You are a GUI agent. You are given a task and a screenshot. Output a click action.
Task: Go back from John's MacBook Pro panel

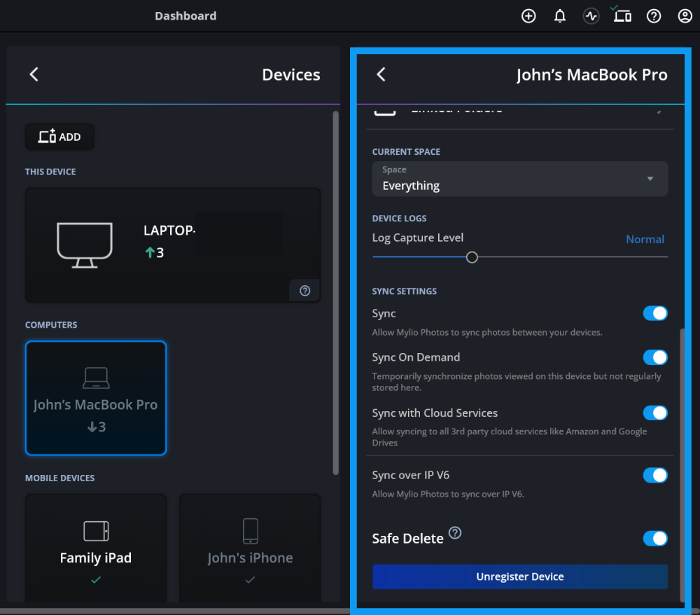(381, 75)
